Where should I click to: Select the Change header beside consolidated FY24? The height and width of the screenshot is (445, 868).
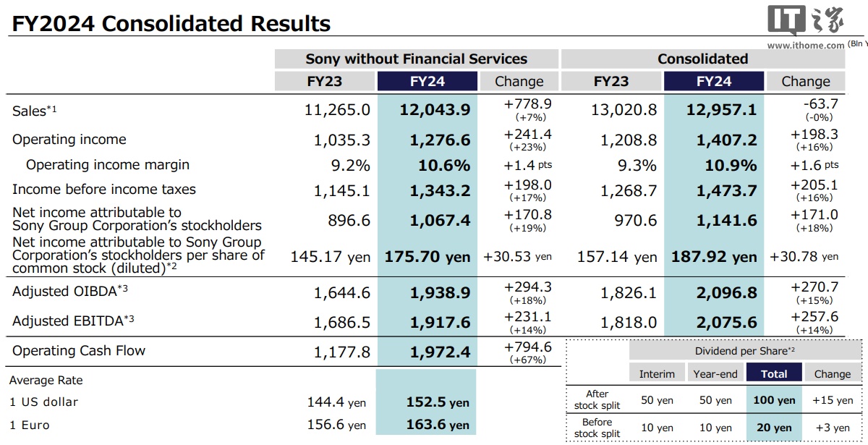806,81
